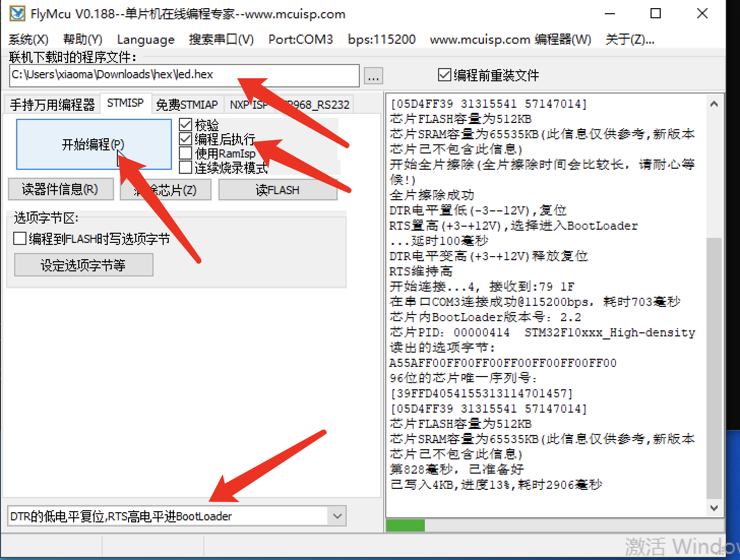Image resolution: width=740 pixels, height=560 pixels.
Task: Click the "..." hex file browse icon
Action: (373, 75)
